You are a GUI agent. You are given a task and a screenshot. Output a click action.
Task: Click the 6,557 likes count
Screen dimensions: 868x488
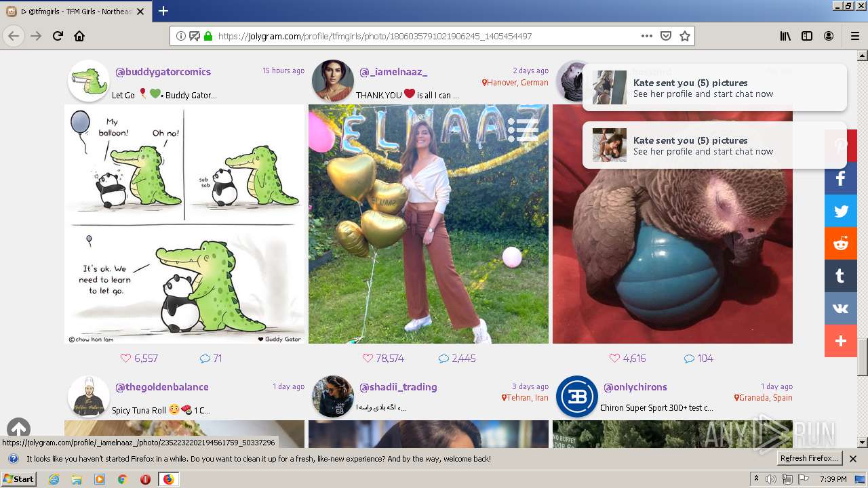(146, 358)
